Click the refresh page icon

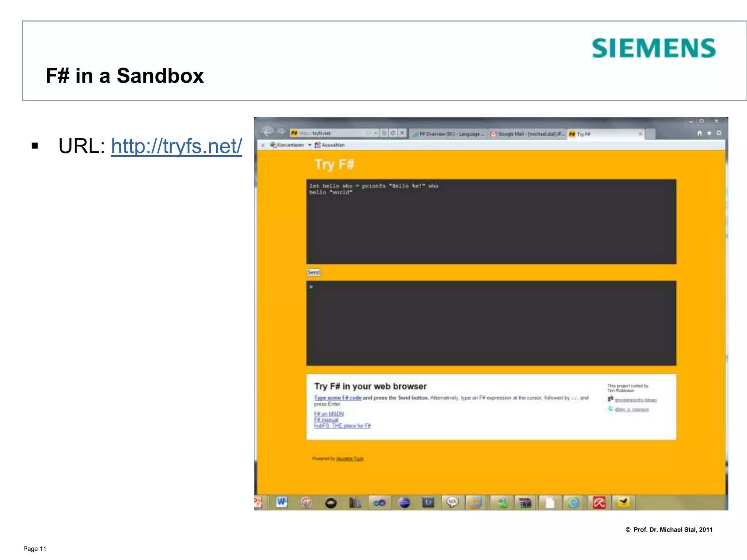(x=393, y=133)
